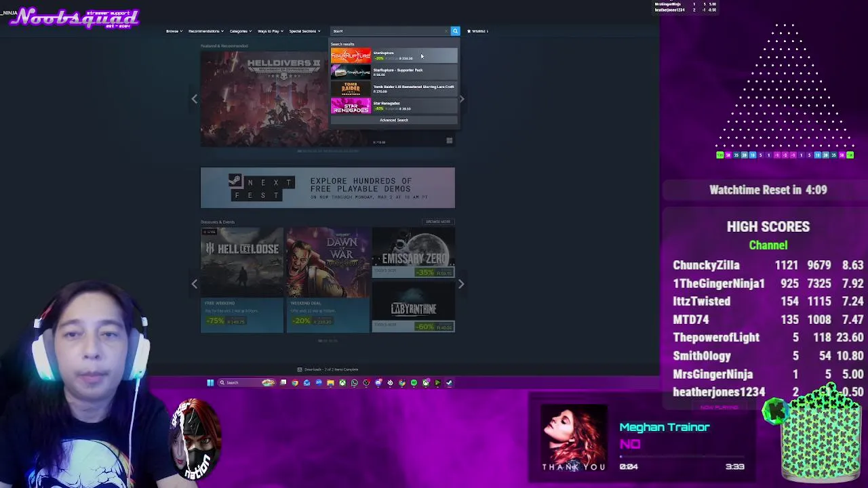
Task: Go to next featured game with right arrow
Action: (x=461, y=99)
